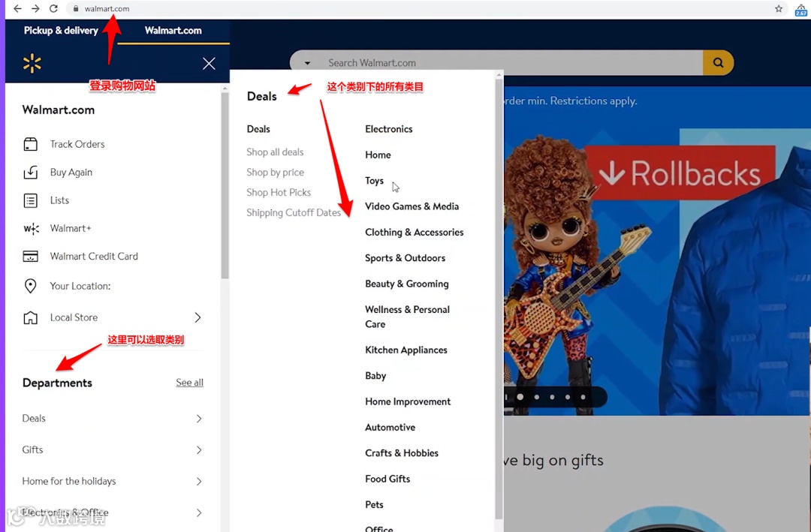The height and width of the screenshot is (532, 811).
Task: Click the Walmart spark logo
Action: (x=32, y=64)
